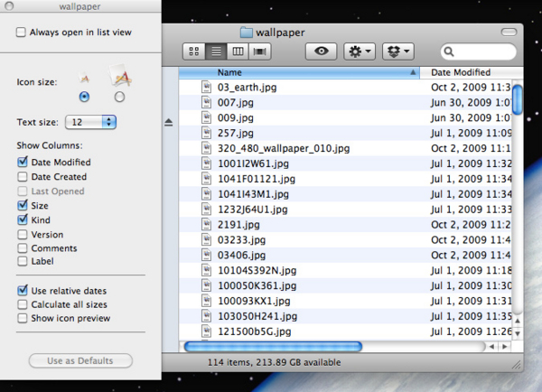The width and height of the screenshot is (542, 392).
Task: Sort by Name column header
Action: click(x=299, y=72)
